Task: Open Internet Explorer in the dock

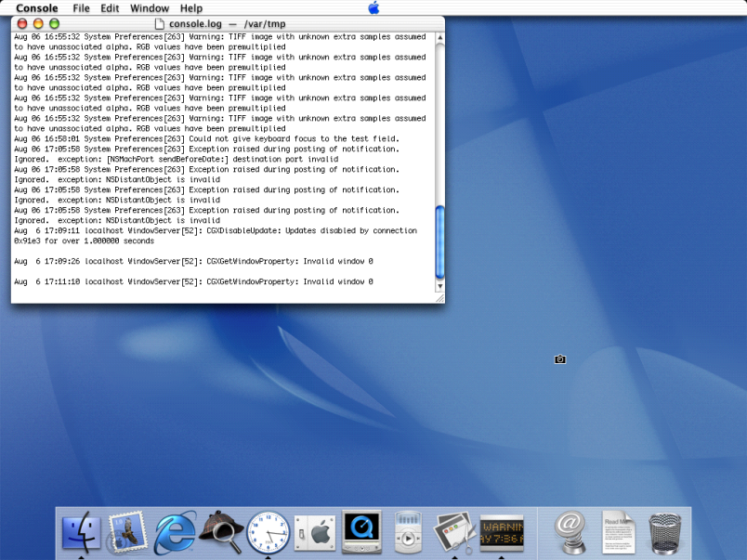Action: pyautogui.click(x=175, y=532)
